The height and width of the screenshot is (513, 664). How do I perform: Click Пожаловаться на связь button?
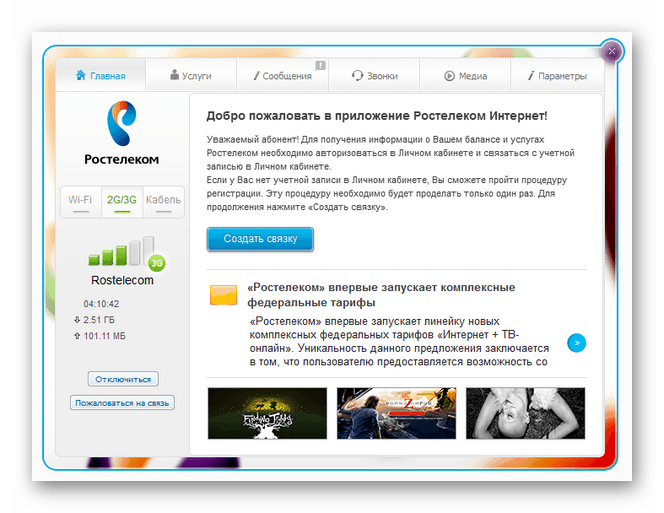pyautogui.click(x=122, y=402)
